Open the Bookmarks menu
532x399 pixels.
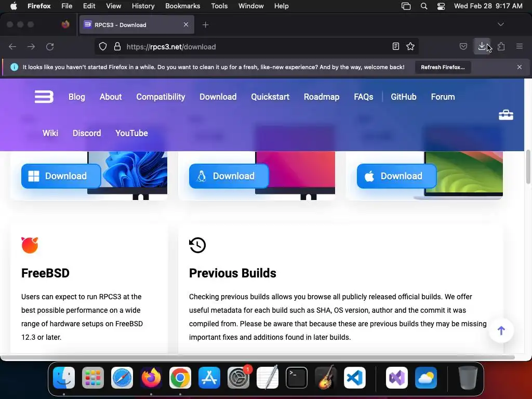coord(182,6)
